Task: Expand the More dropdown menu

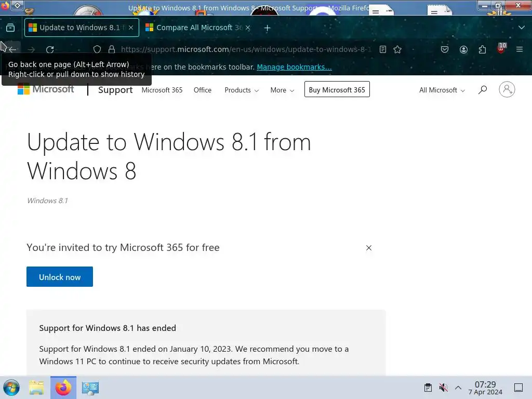Action: [x=282, y=90]
